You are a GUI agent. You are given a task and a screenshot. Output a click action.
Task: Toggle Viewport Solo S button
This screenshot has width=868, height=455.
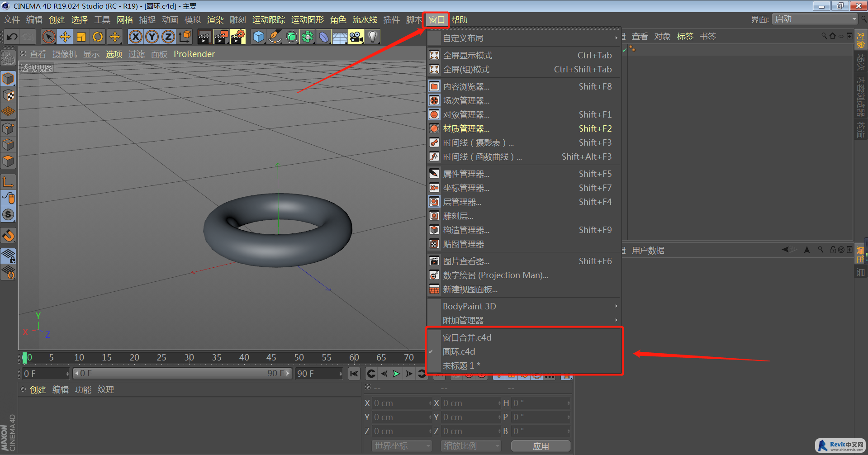click(8, 214)
